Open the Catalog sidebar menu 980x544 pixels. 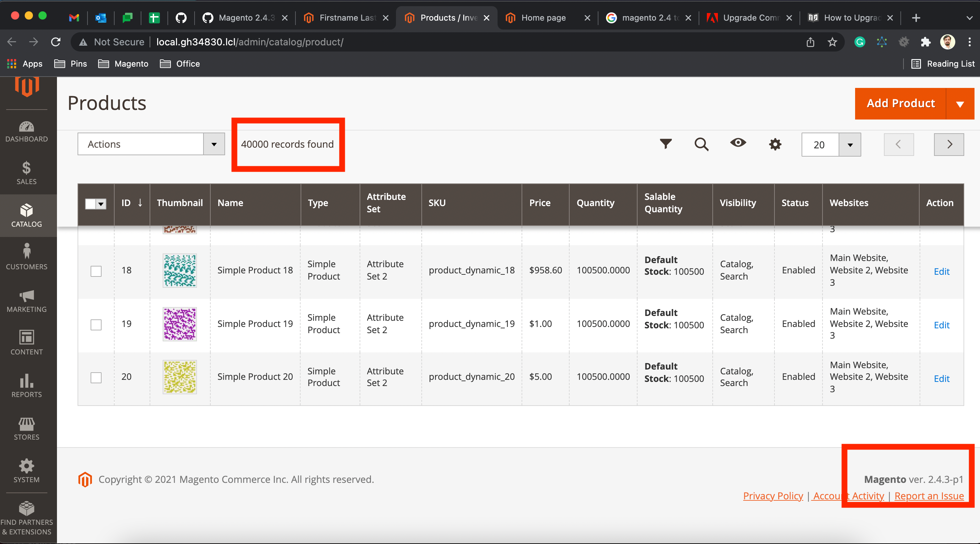(x=26, y=215)
